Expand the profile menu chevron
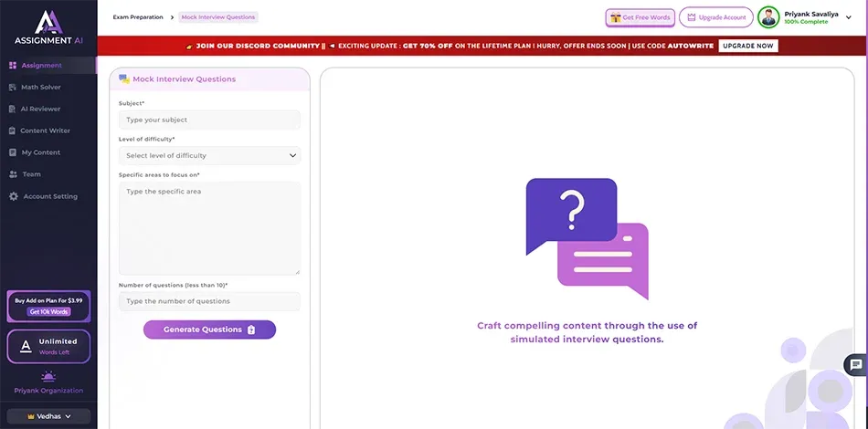The image size is (868, 429). (850, 17)
